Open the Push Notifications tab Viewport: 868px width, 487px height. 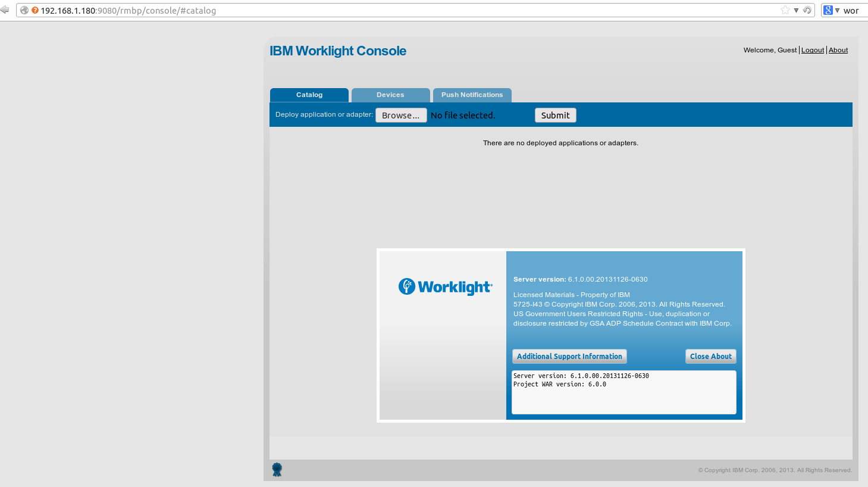[x=472, y=95]
